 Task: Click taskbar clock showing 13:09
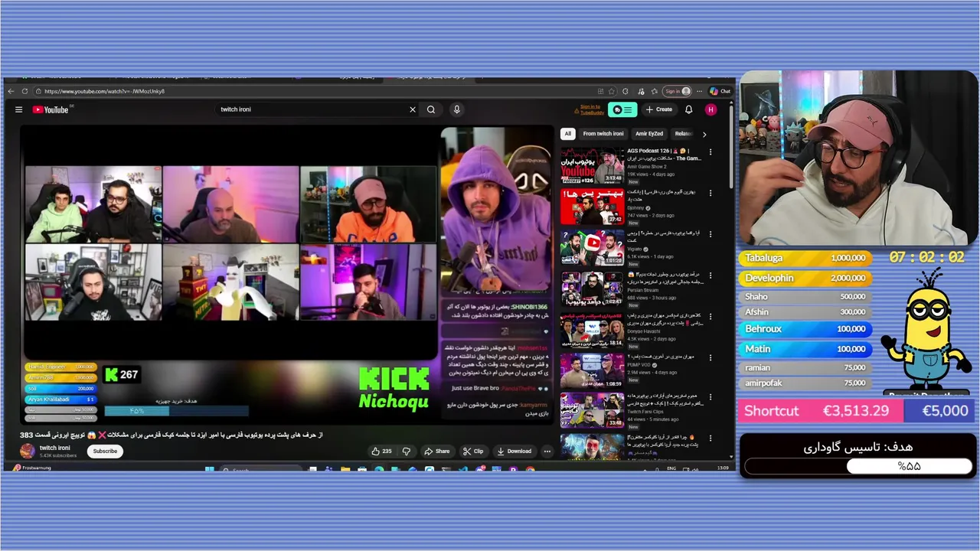click(x=723, y=468)
